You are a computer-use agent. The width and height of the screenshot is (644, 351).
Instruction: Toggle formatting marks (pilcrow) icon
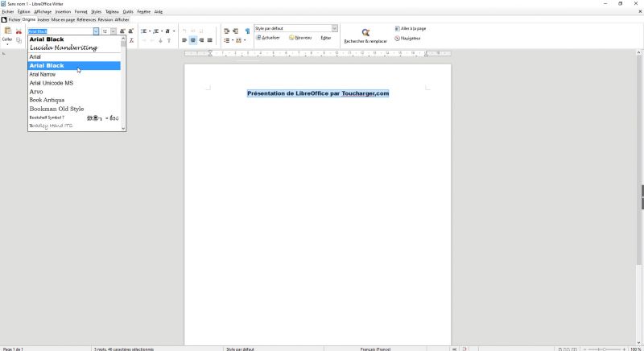(x=247, y=31)
